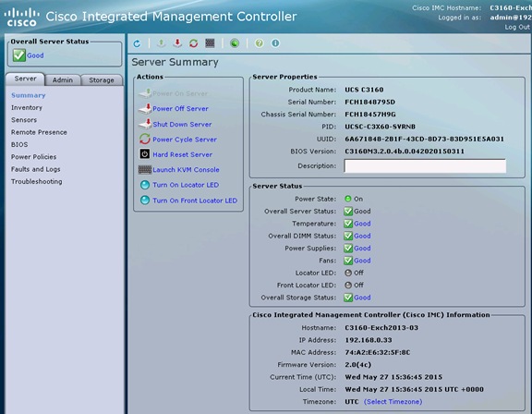Click the hostname value C3160-Exch2013-03
The width and height of the screenshot is (532, 414).
[x=381, y=328]
